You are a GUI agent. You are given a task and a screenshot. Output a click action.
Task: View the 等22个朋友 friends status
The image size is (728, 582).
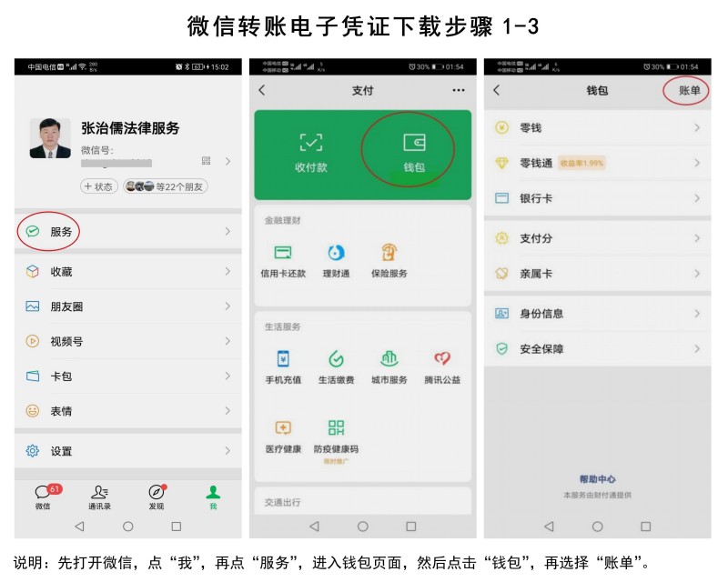coord(166,186)
